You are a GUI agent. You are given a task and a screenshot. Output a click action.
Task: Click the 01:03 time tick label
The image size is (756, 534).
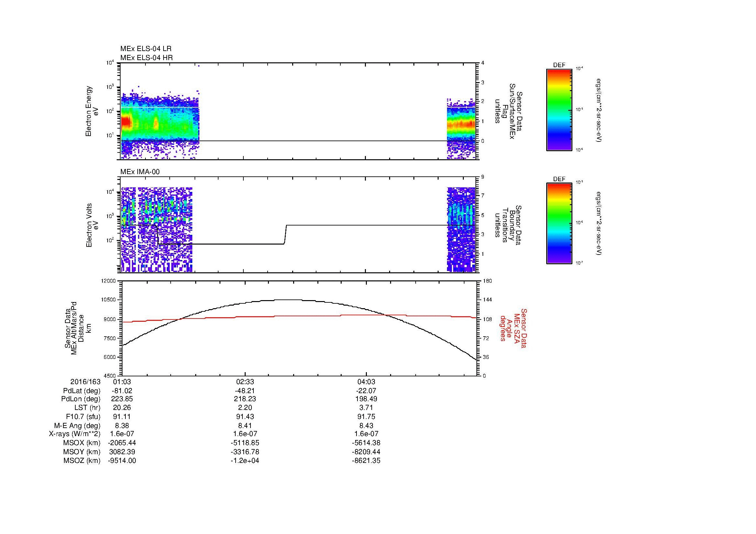click(x=122, y=382)
